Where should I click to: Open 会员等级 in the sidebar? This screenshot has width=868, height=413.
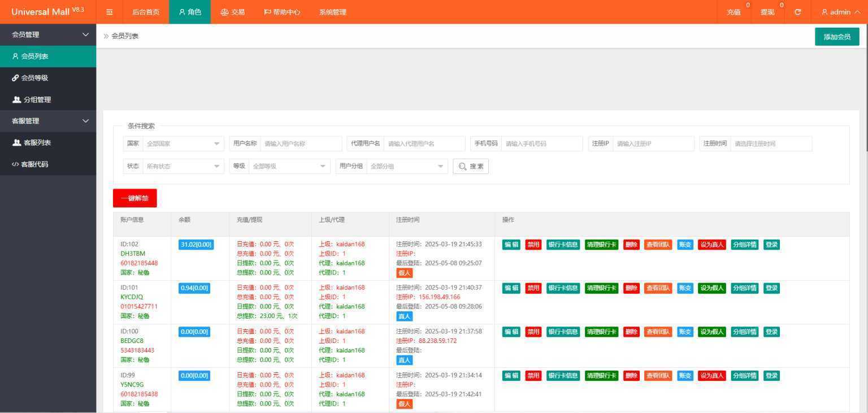click(x=48, y=78)
